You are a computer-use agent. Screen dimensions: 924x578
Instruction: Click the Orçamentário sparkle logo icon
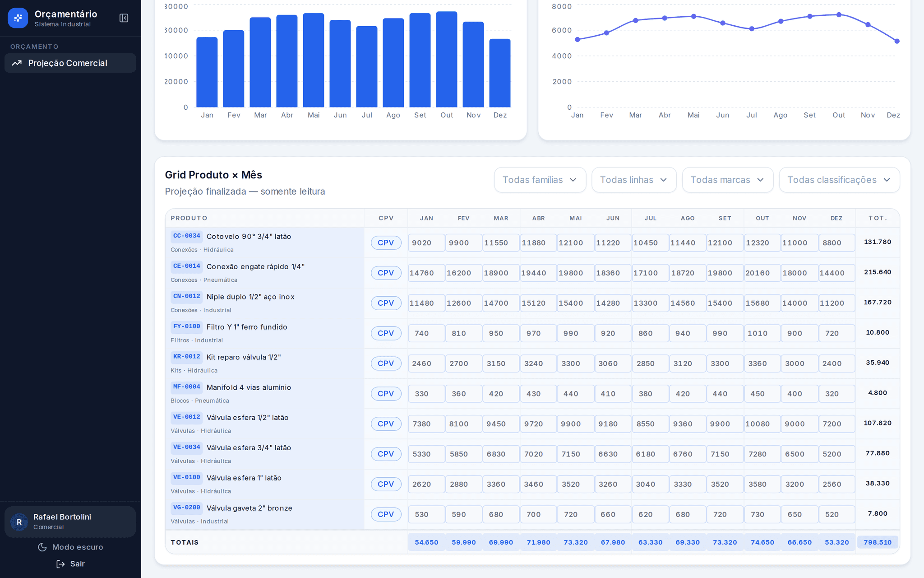18,18
